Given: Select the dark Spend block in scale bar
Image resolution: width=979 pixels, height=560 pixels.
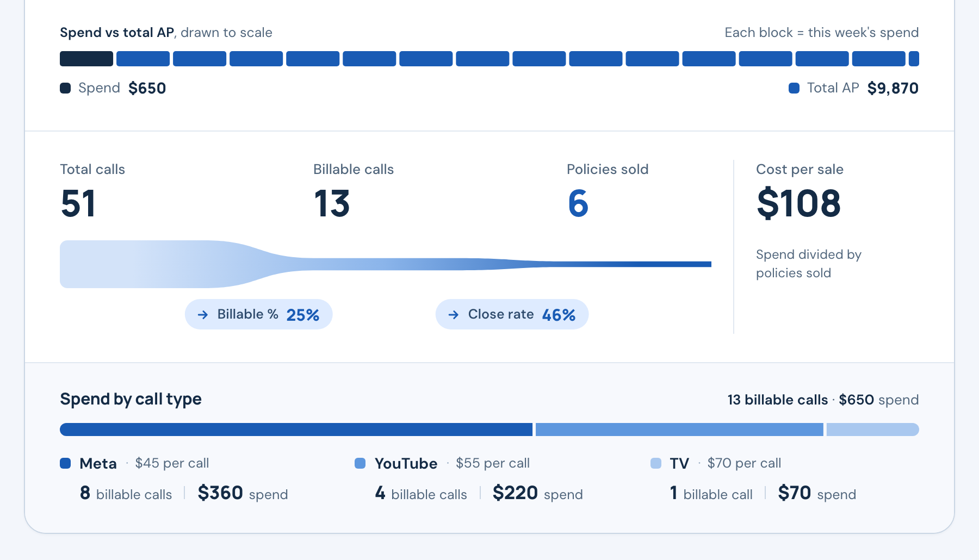Looking at the screenshot, I should pos(86,59).
